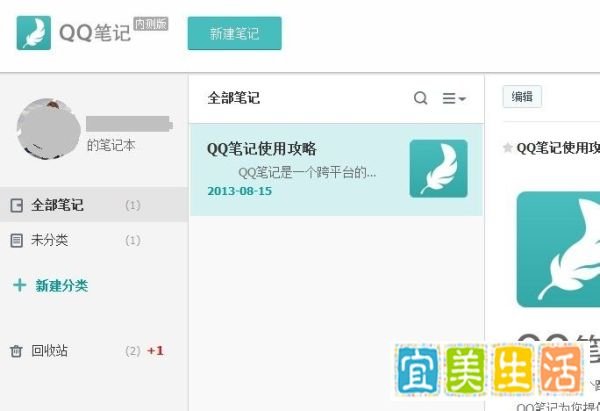Screen dimensions: 600x411
Task: Select the 未分类 category
Action: click(94, 240)
